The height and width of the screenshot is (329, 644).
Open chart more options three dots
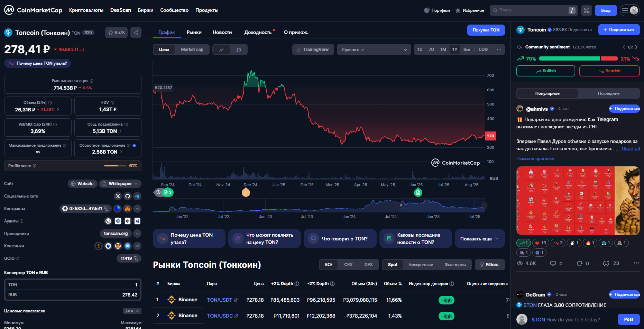pos(499,49)
